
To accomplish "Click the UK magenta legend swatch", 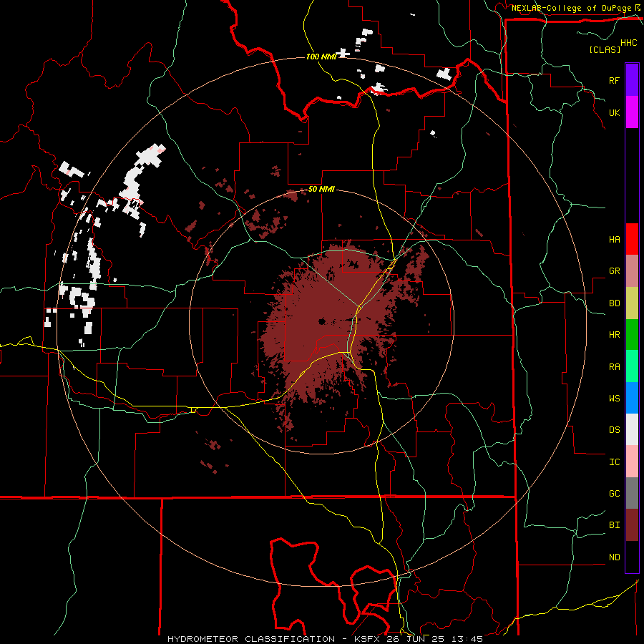I will 632,112.
